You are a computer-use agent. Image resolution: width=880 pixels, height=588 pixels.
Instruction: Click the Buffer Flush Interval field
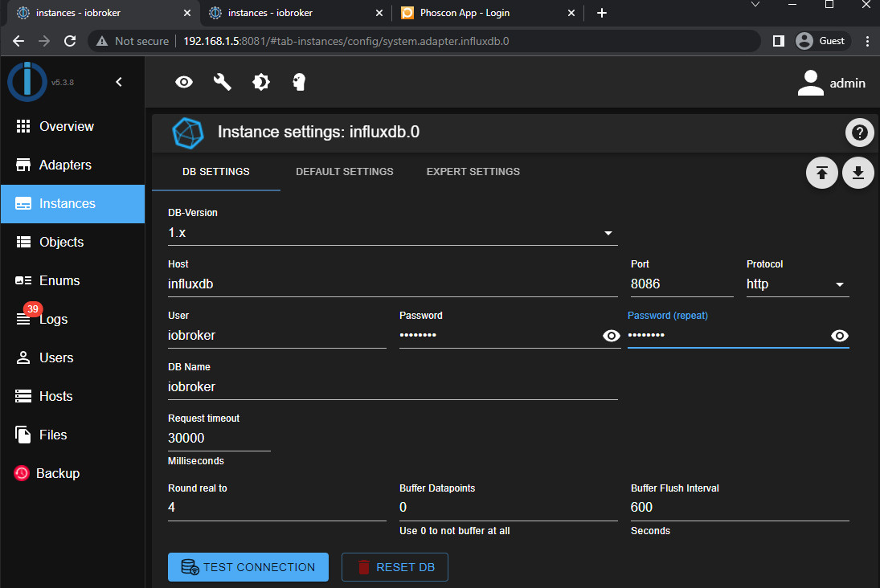739,508
